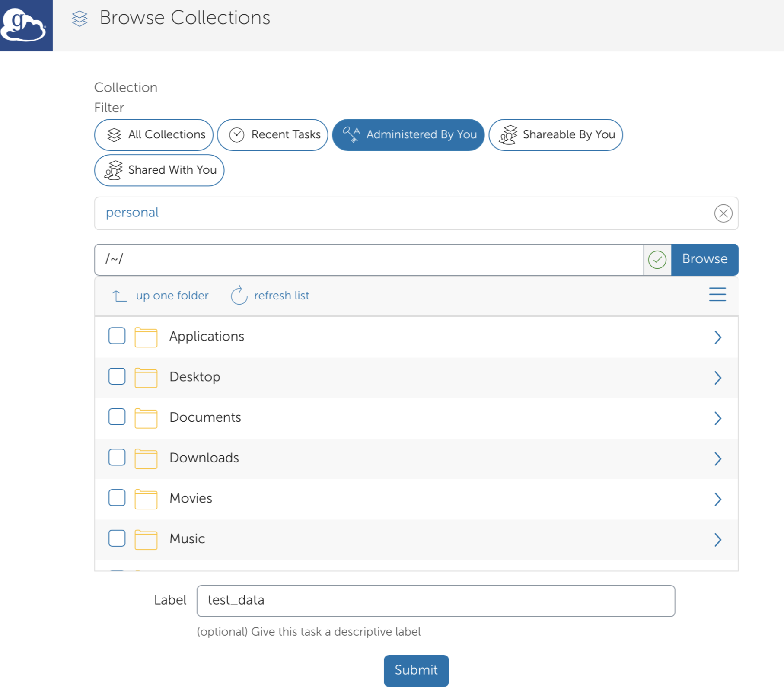Click the Documents folder name
The image size is (784, 694).
[x=205, y=417]
